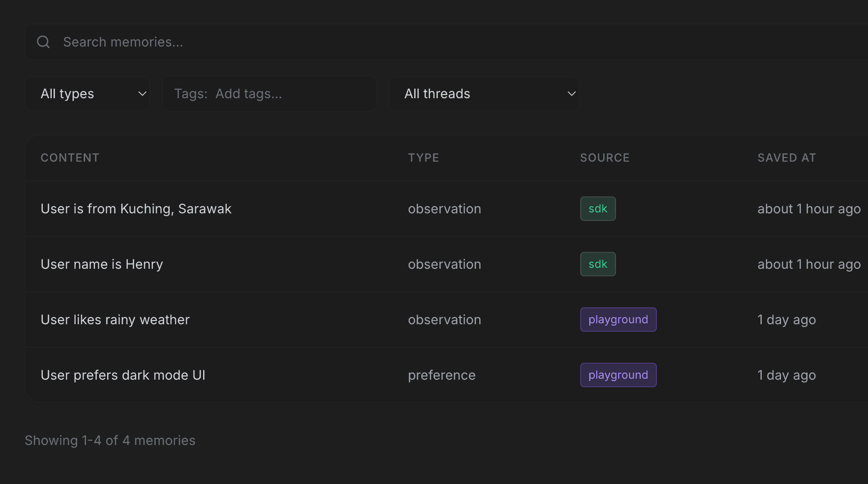Select the User name is Henry memory
The image size is (868, 484).
[x=102, y=264]
